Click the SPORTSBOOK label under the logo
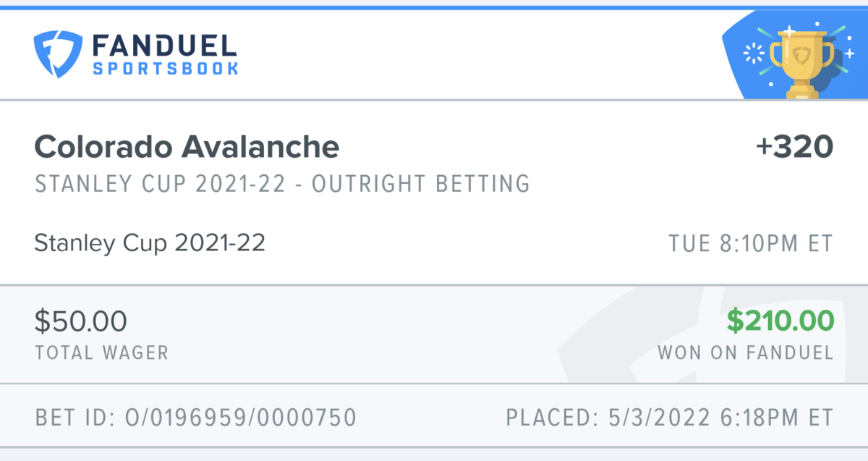 (166, 69)
